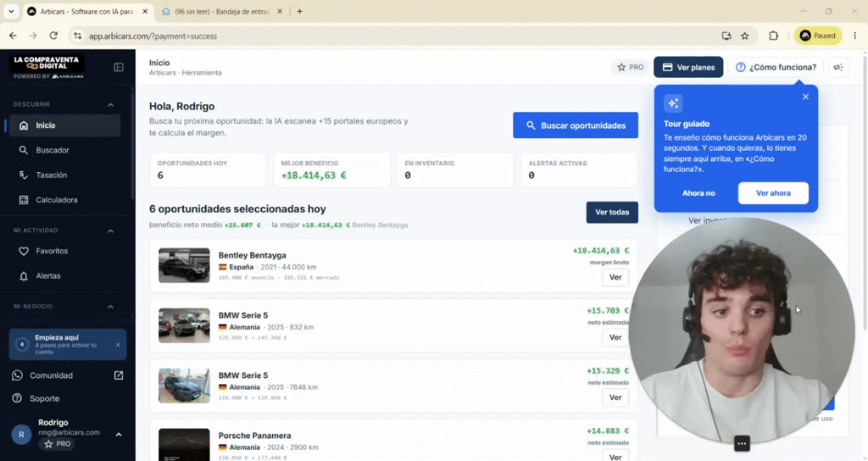Close the Tour guiado popup
The height and width of the screenshot is (461, 868).
[x=805, y=97]
